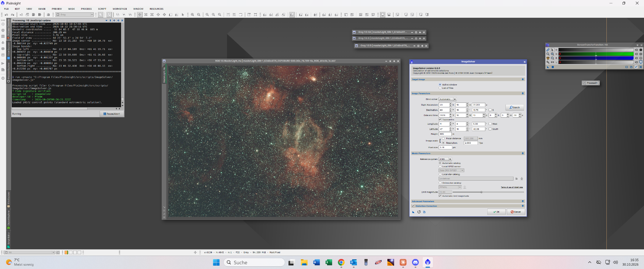Click the undo arrow in the toolbar
644x269 pixels.
click(x=6, y=15)
